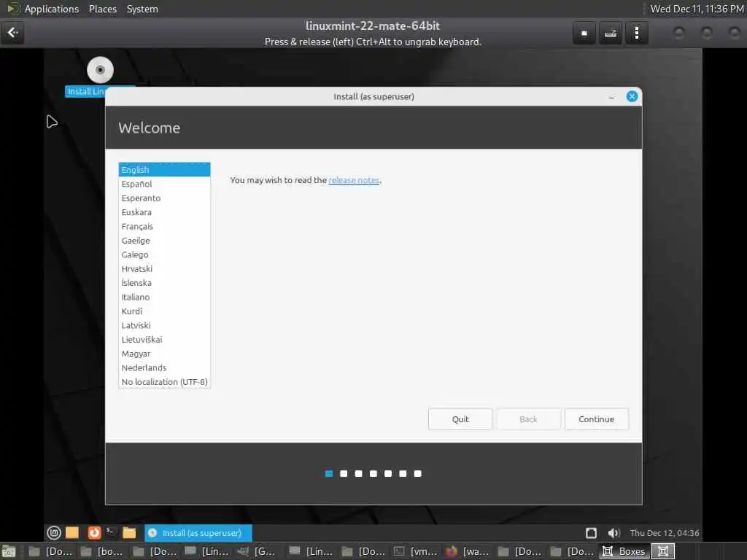Viewport: 747px width, 560px height.
Task: Select Français in language list
Action: (164, 226)
